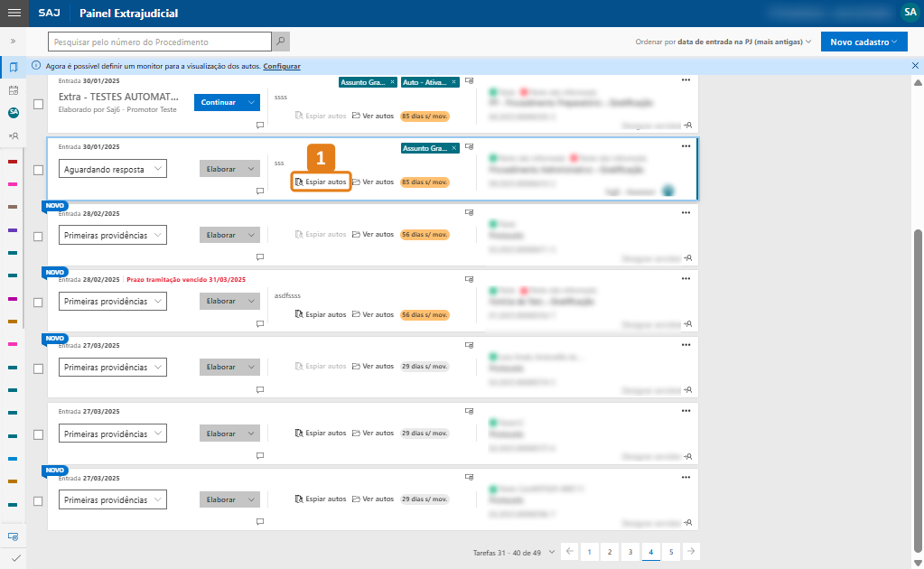Open the calendar icon in the sidebar
This screenshot has height=569, width=924.
click(14, 90)
